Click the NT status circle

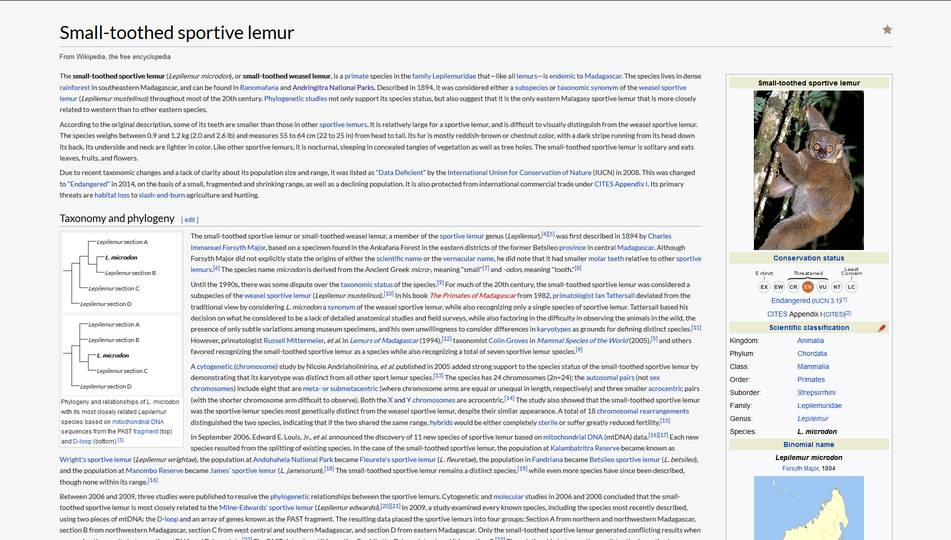(837, 287)
